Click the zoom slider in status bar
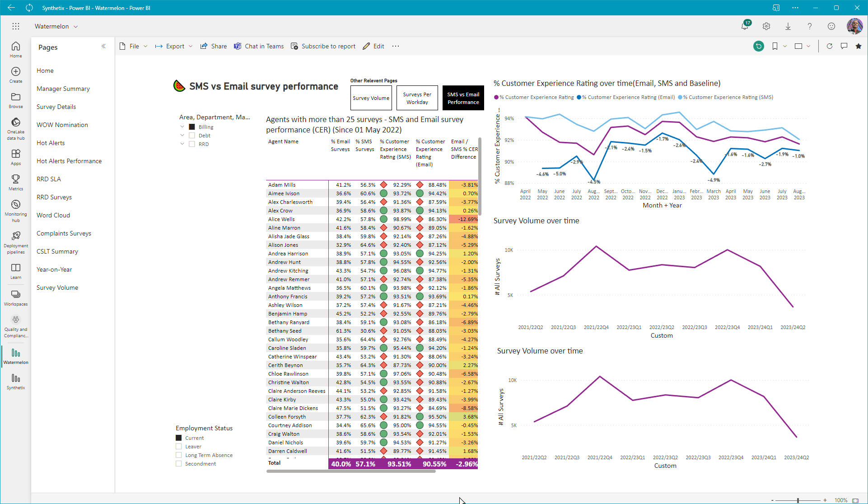 point(798,500)
